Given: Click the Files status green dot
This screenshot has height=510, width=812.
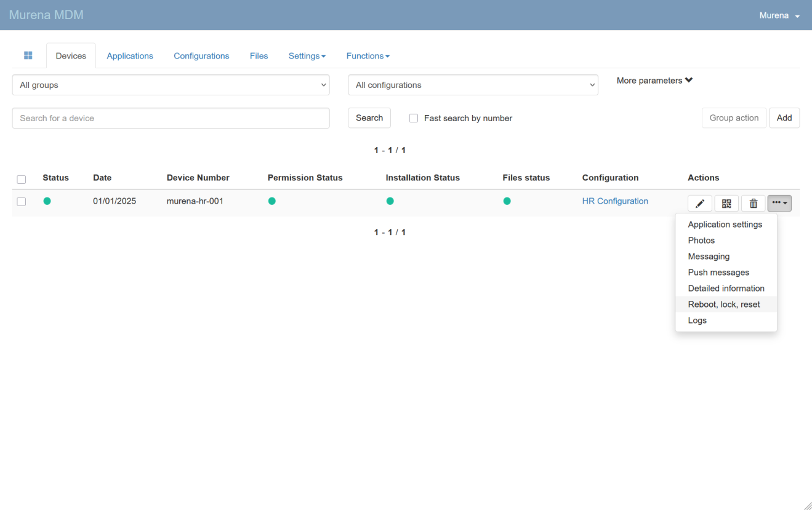Looking at the screenshot, I should pos(507,201).
